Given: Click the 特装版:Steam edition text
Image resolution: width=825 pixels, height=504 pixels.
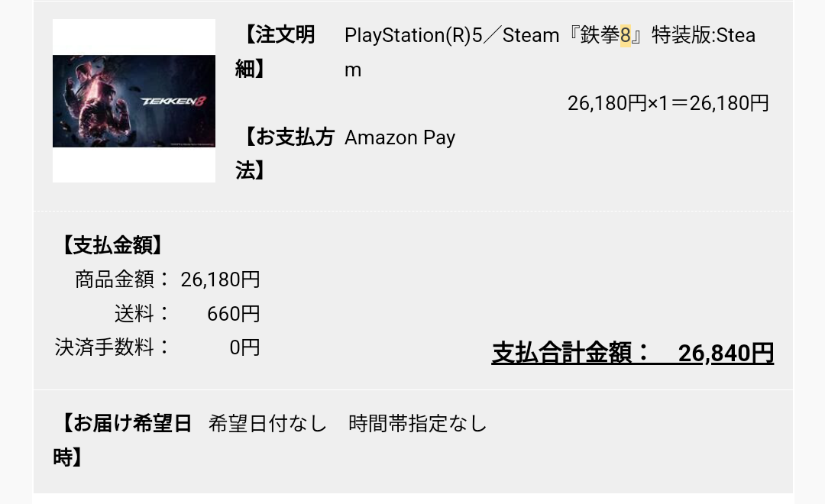Looking at the screenshot, I should point(704,35).
